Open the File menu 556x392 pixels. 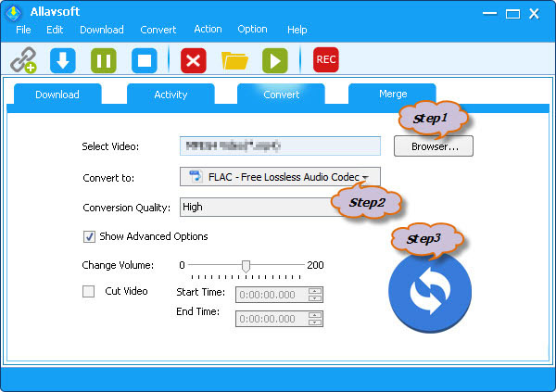pos(23,30)
